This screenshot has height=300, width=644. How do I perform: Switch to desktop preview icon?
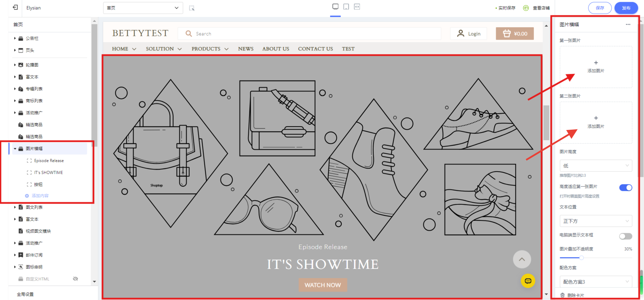pyautogui.click(x=335, y=7)
